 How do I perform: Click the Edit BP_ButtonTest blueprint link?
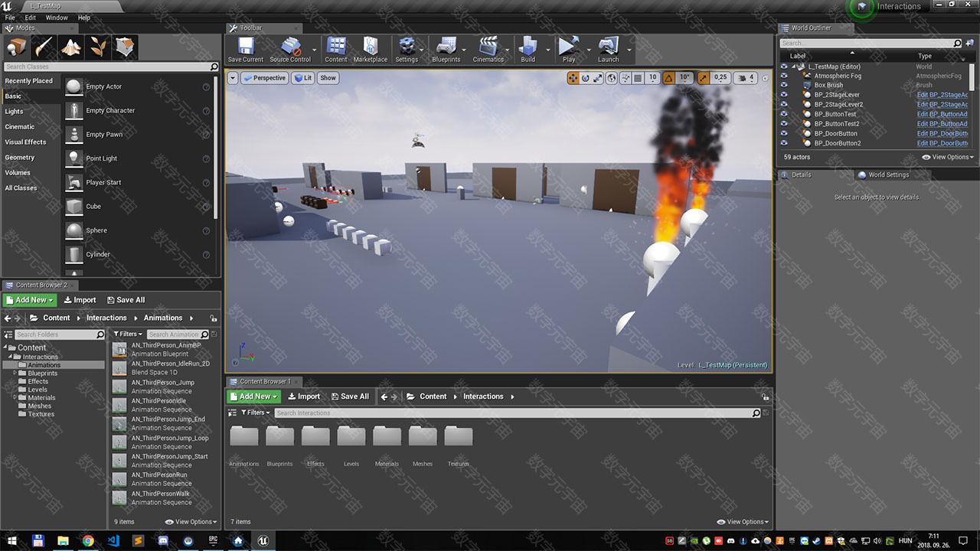click(942, 114)
